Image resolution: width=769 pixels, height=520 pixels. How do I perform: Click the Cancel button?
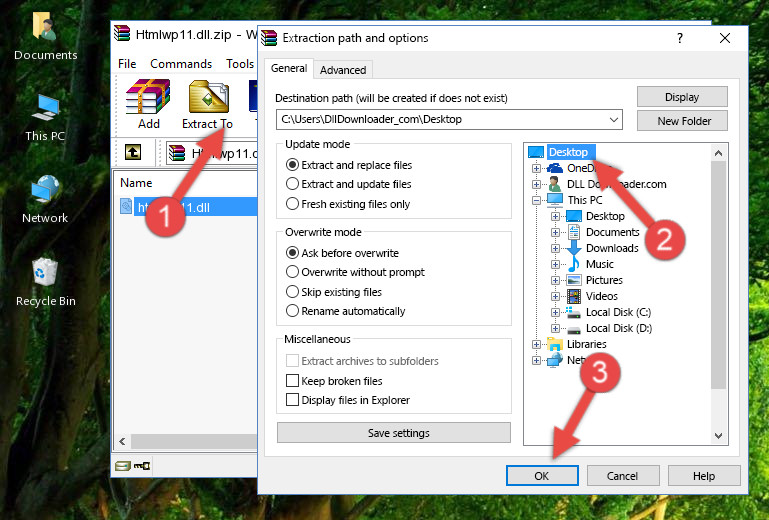click(623, 476)
